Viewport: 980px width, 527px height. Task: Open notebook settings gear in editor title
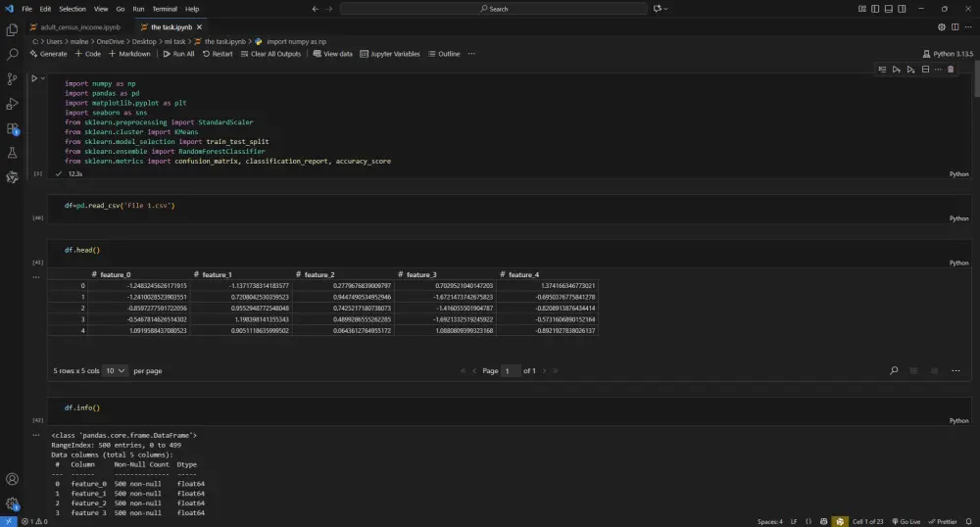pos(941,26)
